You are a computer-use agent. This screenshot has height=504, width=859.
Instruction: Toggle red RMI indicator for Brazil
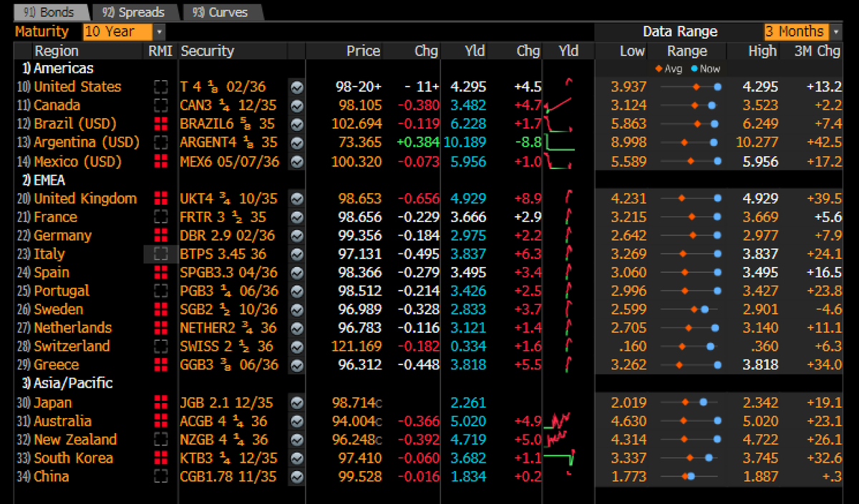[x=160, y=125]
